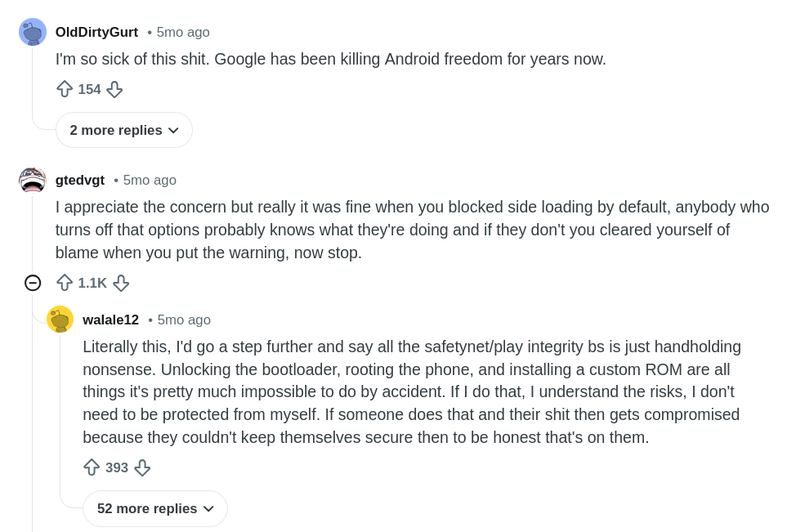Downvote OldDirtyGurt's comment
796x532 pixels.
[114, 89]
